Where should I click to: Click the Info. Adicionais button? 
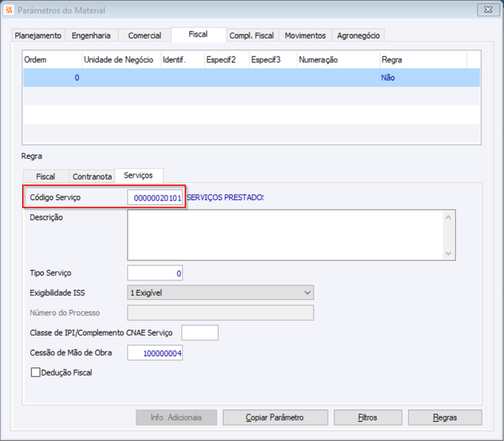pos(176,417)
